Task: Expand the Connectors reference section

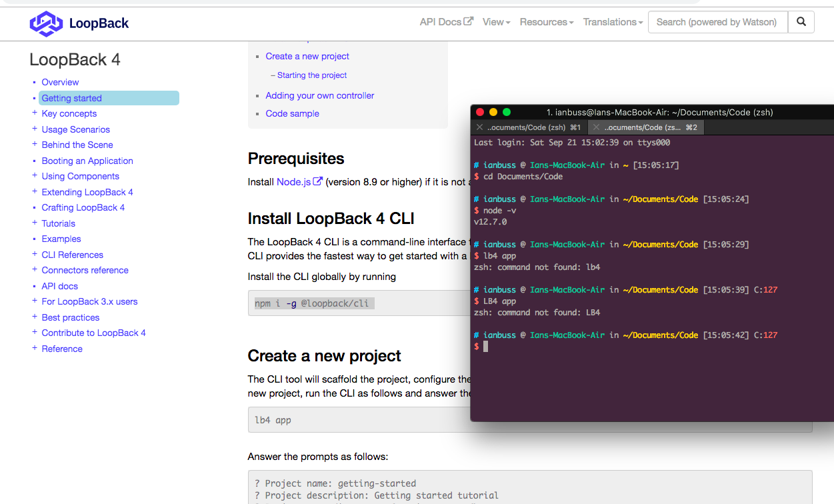Action: click(x=35, y=270)
